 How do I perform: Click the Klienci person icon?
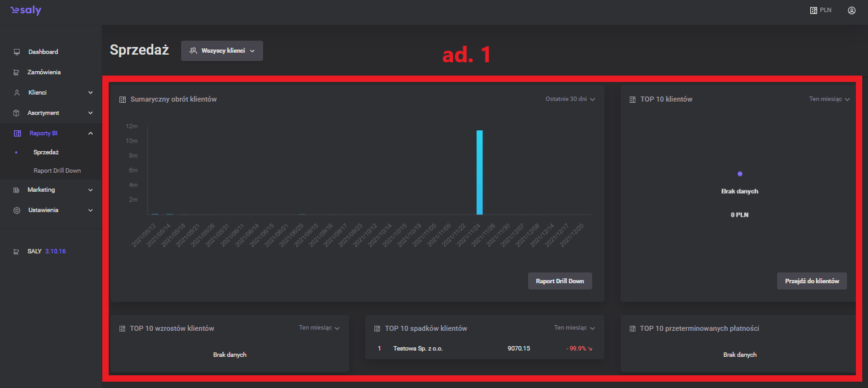(x=17, y=93)
